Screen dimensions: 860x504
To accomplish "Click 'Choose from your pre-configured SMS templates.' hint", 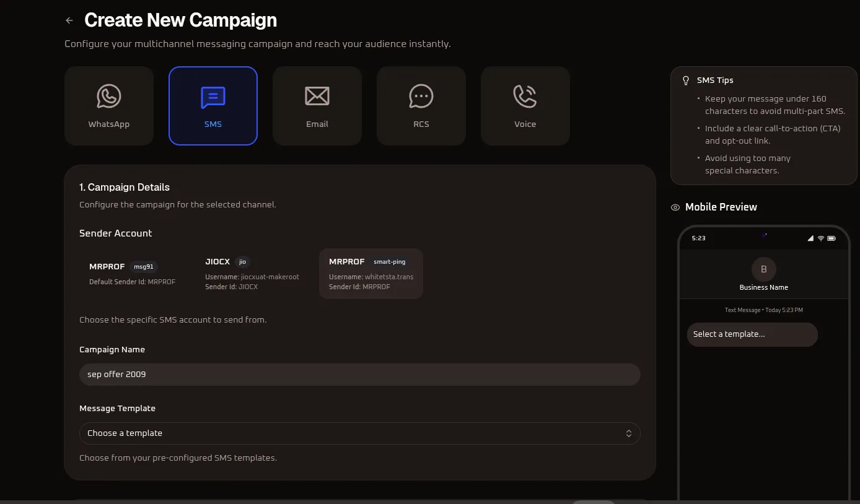I will (178, 458).
